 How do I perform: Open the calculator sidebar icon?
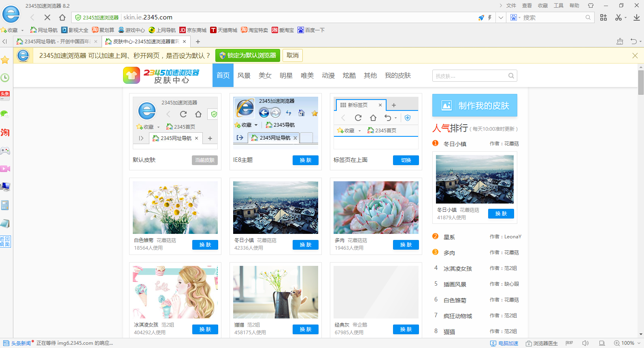pyautogui.click(x=5, y=205)
